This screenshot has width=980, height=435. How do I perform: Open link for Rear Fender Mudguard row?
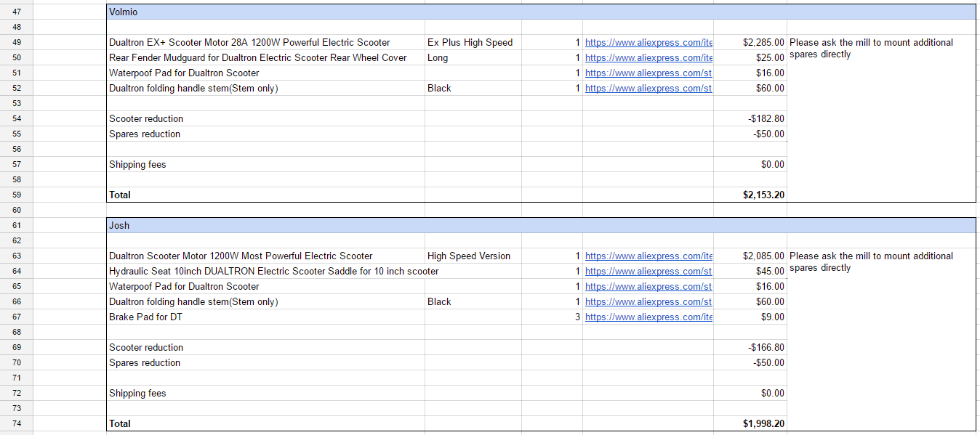point(648,58)
